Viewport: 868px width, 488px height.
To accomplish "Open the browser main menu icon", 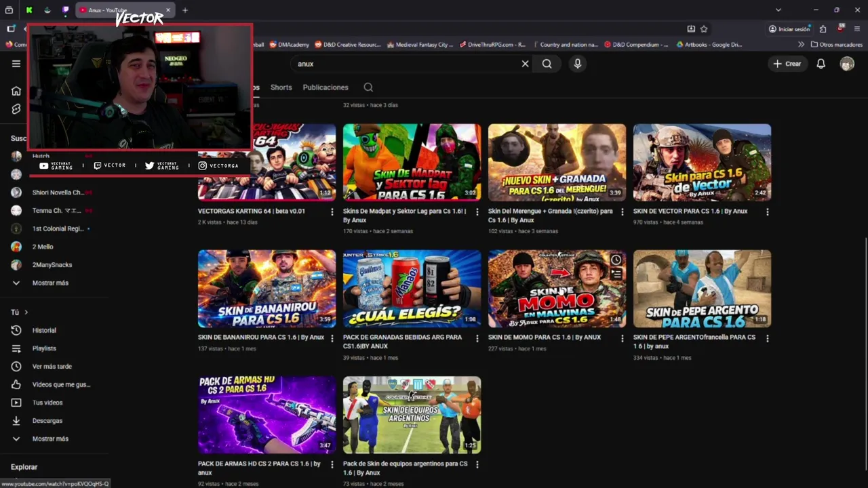I will [857, 29].
